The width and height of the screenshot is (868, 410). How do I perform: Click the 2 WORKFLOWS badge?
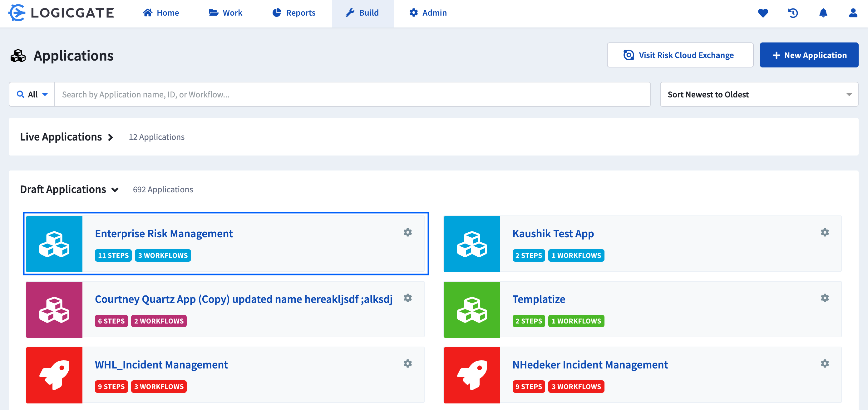159,321
